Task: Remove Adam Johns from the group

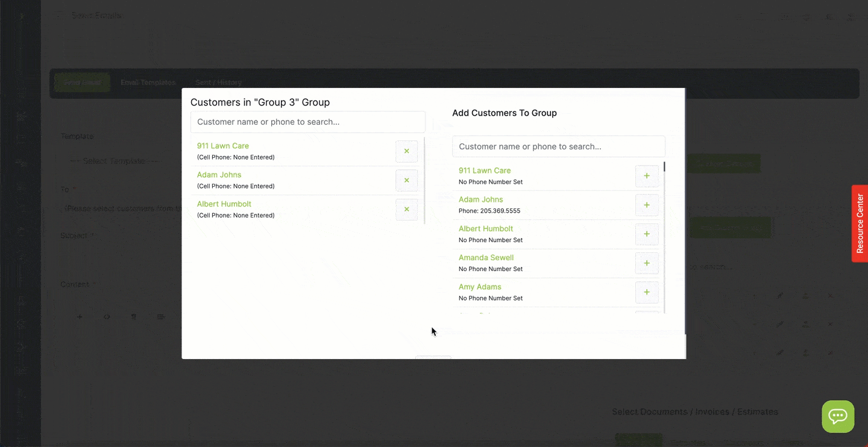Action: [406, 180]
